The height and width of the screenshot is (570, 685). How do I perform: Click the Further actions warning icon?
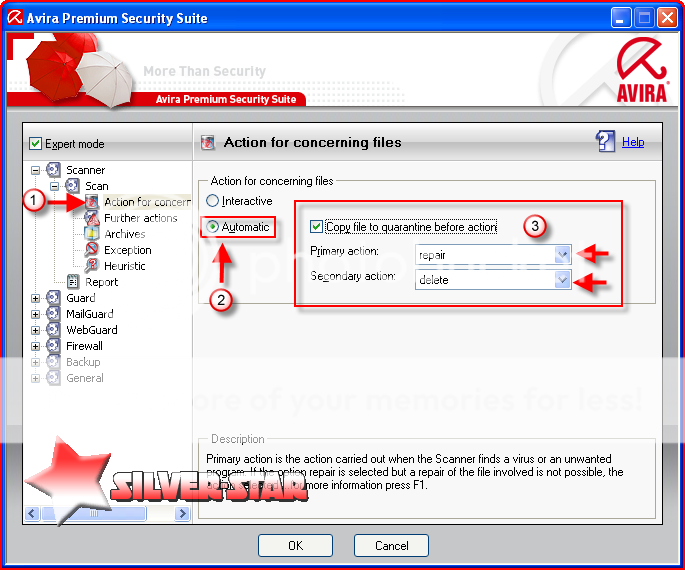[x=92, y=218]
